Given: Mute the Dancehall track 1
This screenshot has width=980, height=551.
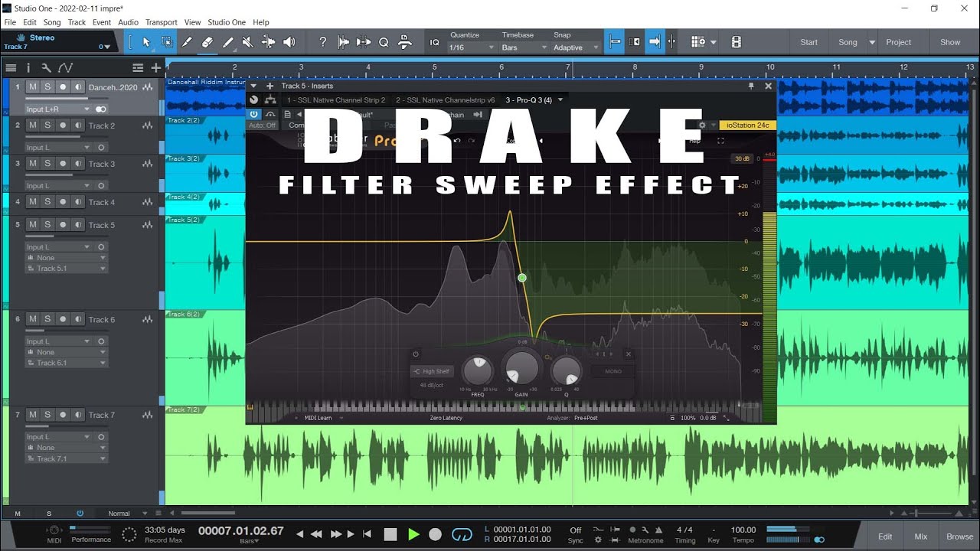Looking at the screenshot, I should tap(32, 87).
